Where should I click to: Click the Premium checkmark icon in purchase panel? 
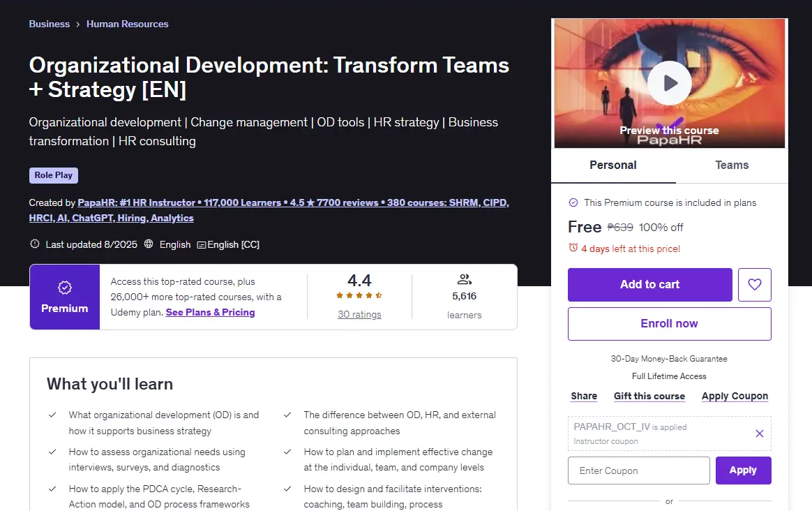(x=573, y=202)
